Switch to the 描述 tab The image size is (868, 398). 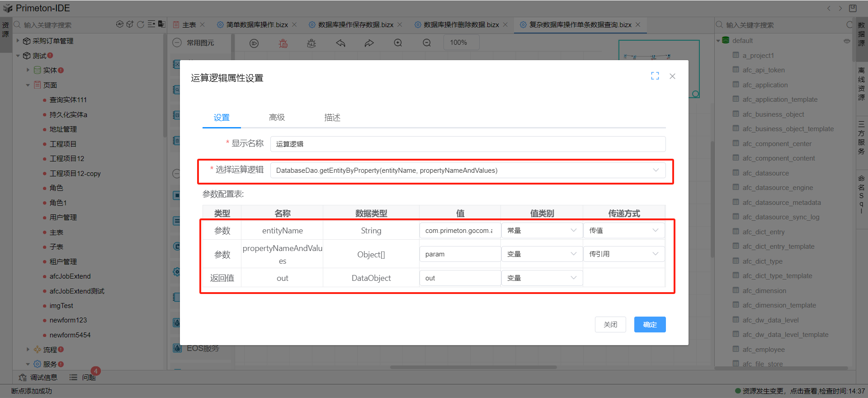tap(332, 118)
